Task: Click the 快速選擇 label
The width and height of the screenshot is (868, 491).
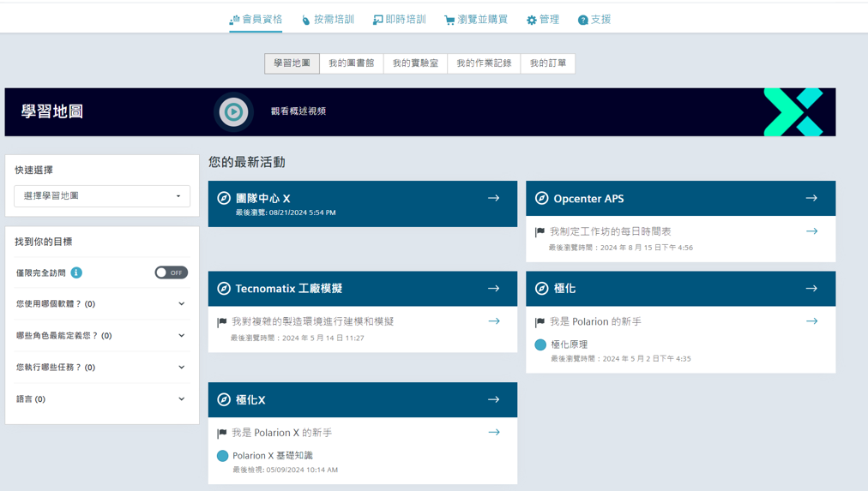Action: point(33,170)
